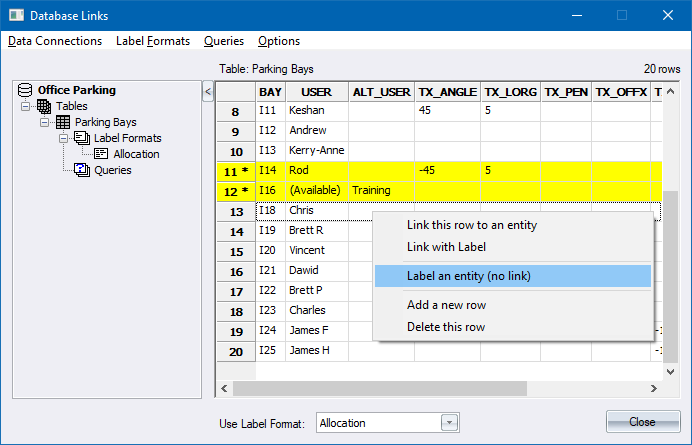
Task: Open the Use Label Format dropdown
Action: (x=449, y=423)
